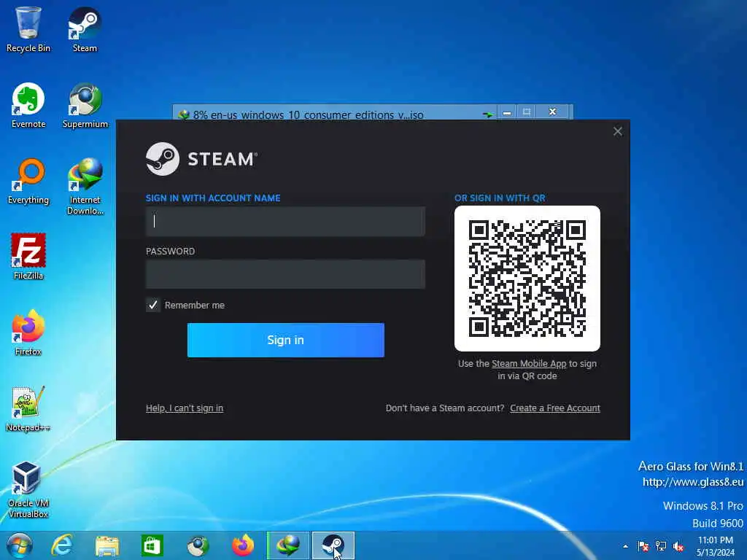This screenshot has height=560, width=747.
Task: Open the Steam Mobile App link
Action: (x=529, y=364)
